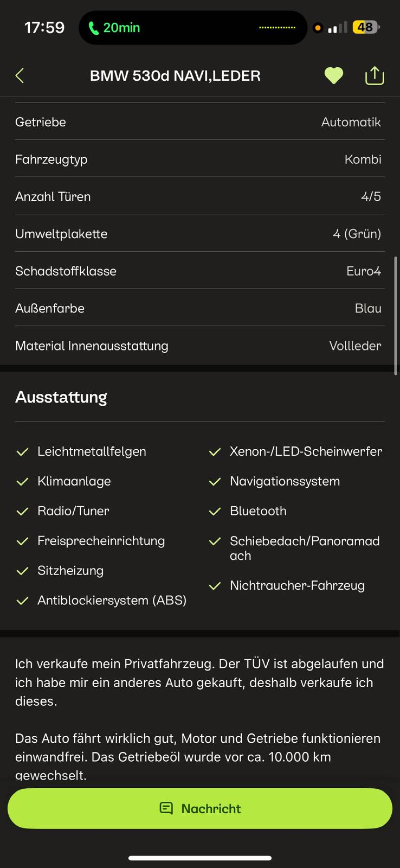Tap the Leichtmetallfelgen checkmark icon
Image resolution: width=400 pixels, height=868 pixels.
pyautogui.click(x=22, y=452)
